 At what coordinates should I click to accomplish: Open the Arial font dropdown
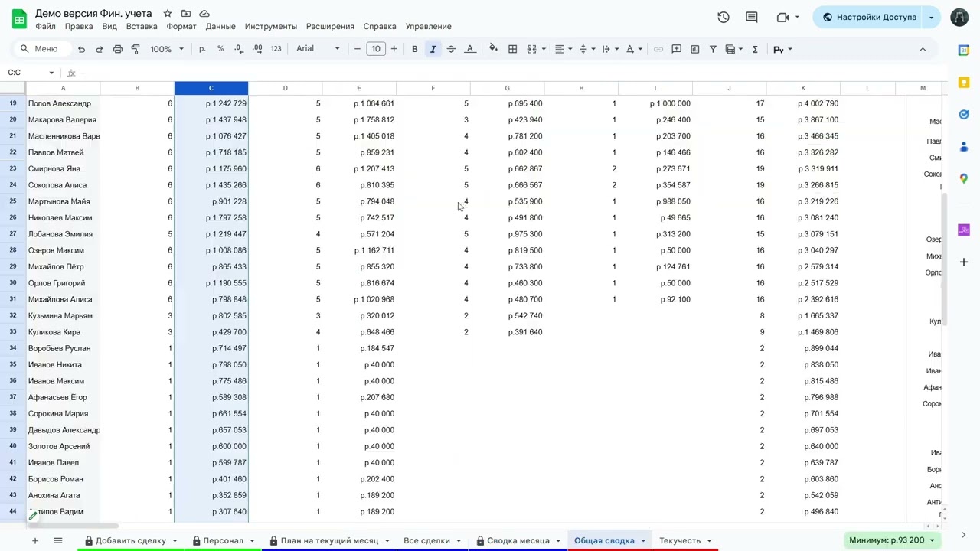pyautogui.click(x=318, y=49)
